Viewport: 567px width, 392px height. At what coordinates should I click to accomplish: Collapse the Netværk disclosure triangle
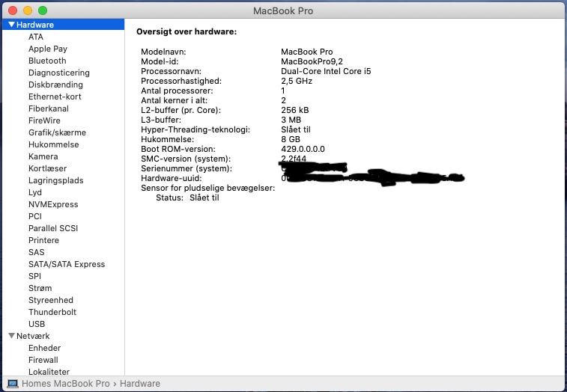[11, 336]
